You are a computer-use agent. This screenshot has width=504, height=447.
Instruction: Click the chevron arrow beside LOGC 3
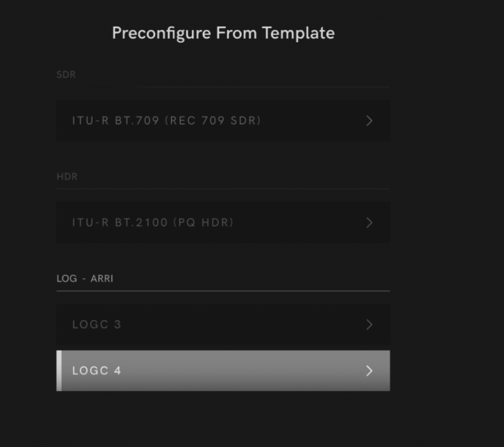point(369,324)
